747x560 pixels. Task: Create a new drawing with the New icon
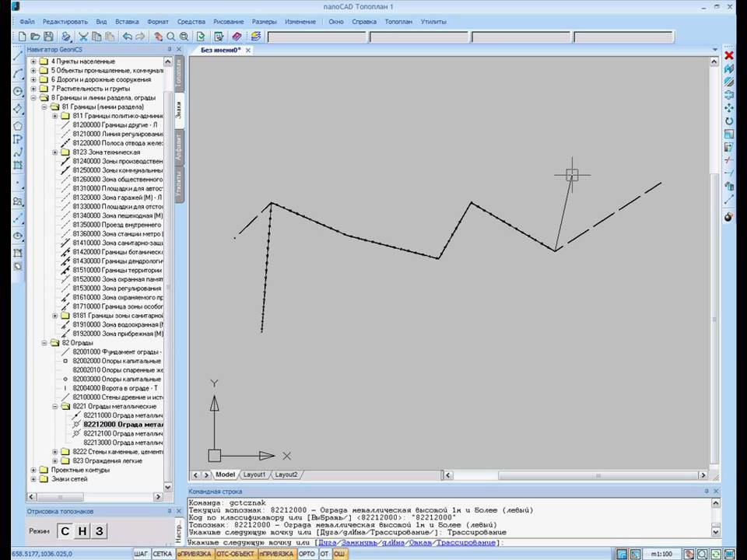point(22,37)
